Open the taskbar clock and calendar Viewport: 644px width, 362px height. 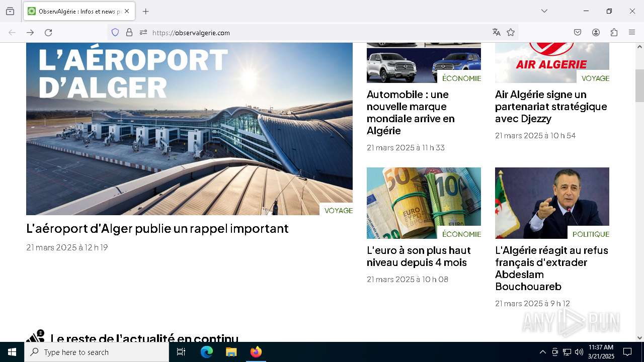point(601,352)
